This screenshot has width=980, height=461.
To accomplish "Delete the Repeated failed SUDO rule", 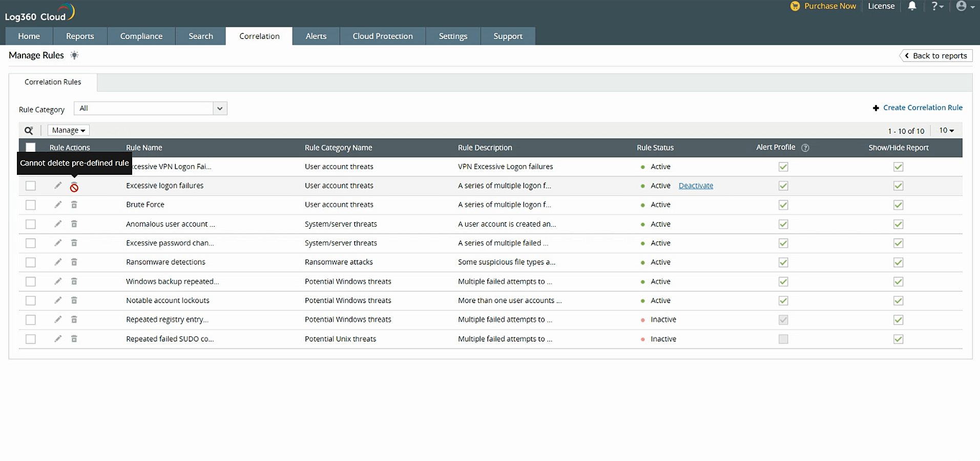I will click(x=74, y=339).
